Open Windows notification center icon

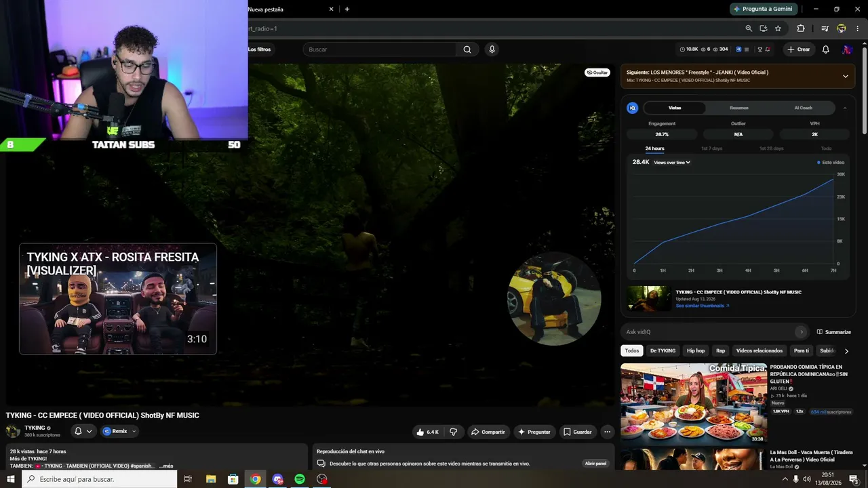coord(854,479)
